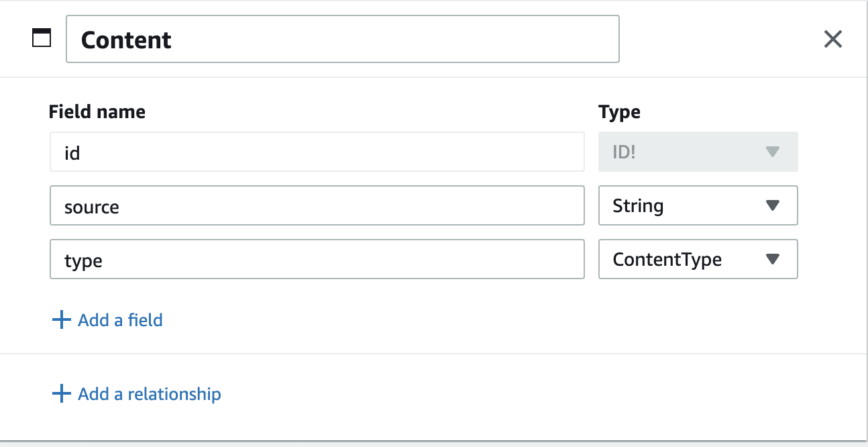
Task: Click the plus icon for Add a relationship
Action: 61,393
